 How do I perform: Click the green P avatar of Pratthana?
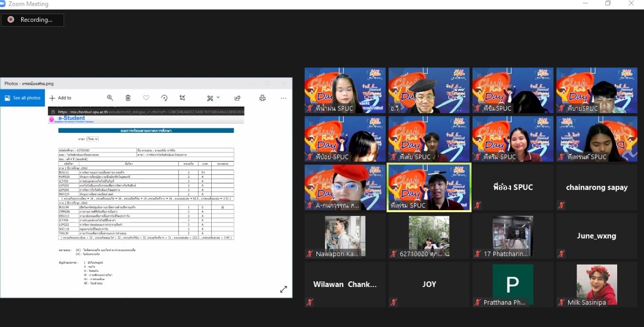tap(513, 284)
